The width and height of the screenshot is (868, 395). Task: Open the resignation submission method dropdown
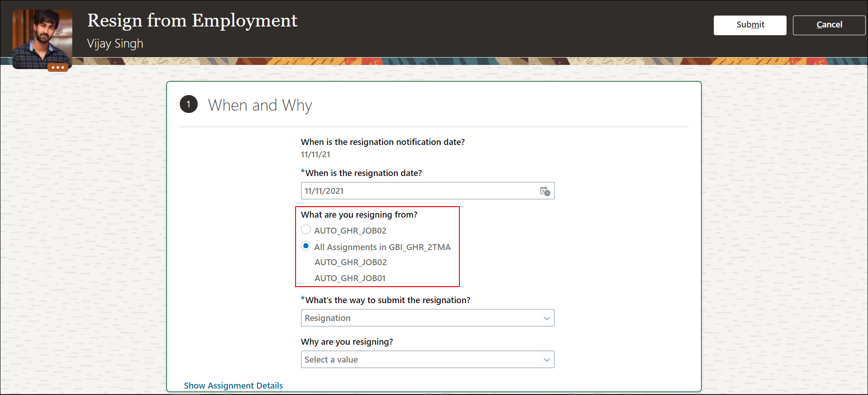[421, 318]
